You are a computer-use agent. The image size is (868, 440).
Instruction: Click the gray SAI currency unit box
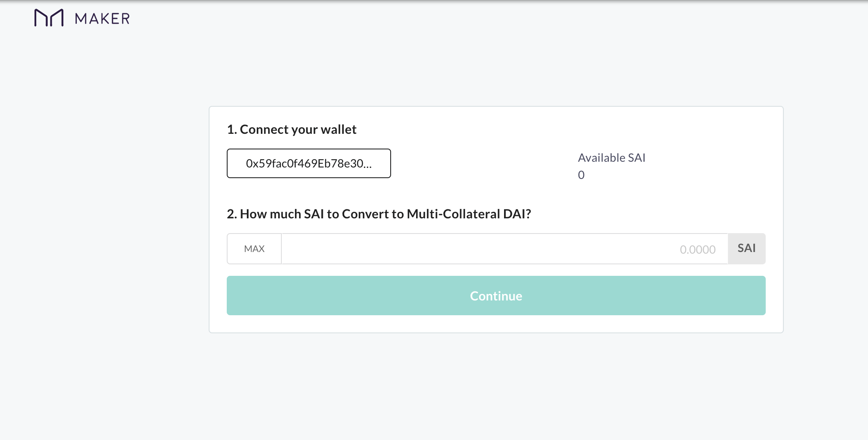coord(746,248)
